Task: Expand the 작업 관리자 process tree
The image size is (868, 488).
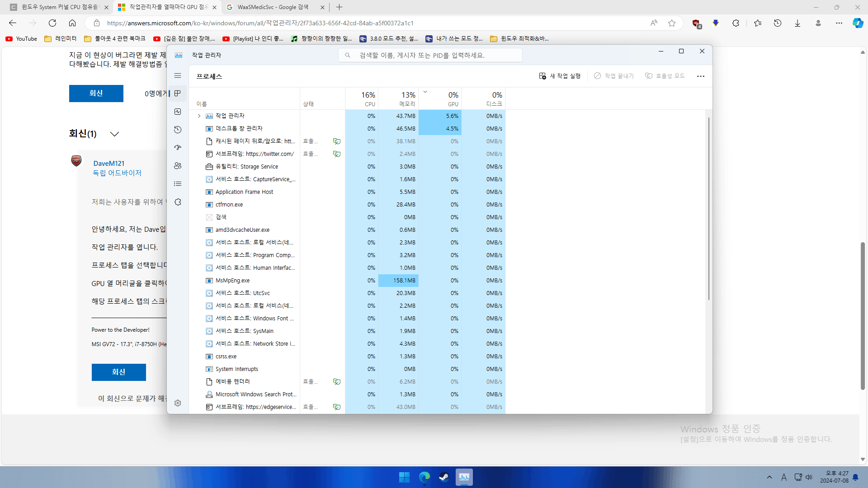Action: tap(199, 116)
